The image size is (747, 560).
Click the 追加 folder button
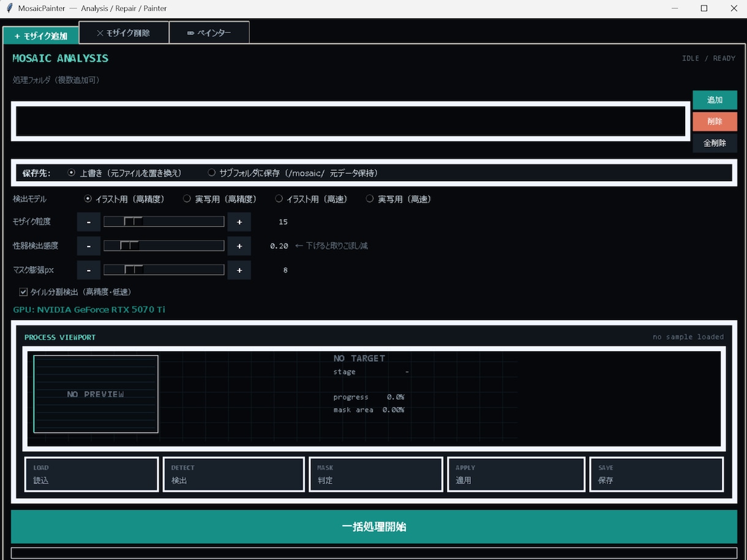coord(715,100)
